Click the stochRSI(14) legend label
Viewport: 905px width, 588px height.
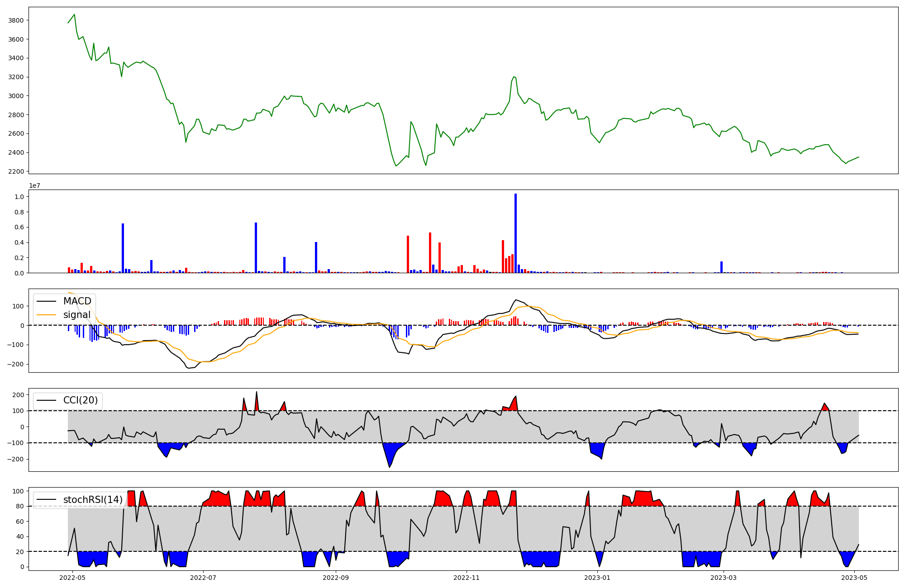coord(93,499)
